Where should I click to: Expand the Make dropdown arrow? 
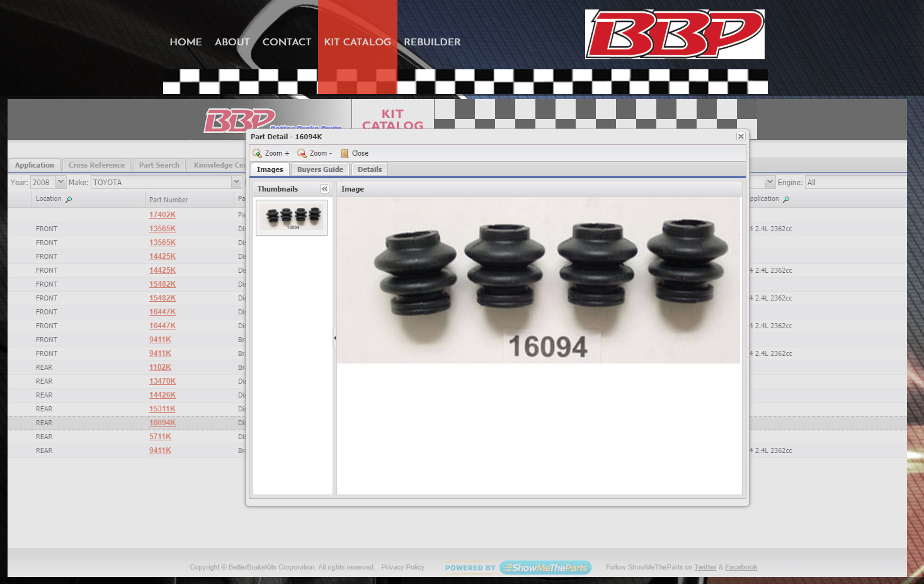click(x=236, y=182)
